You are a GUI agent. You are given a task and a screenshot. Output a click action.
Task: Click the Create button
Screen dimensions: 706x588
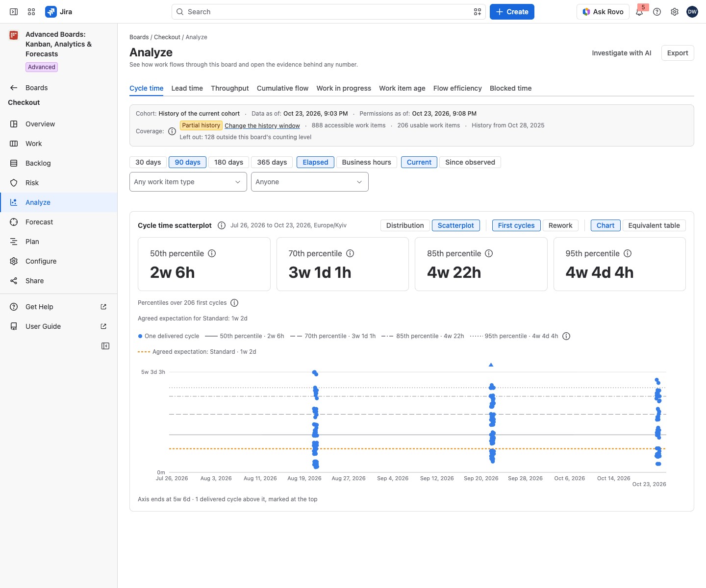(512, 12)
